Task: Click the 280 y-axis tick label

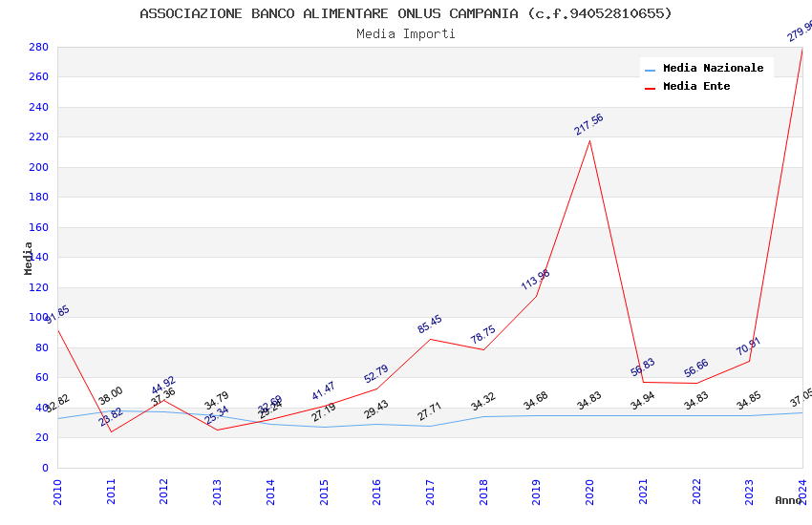Action: point(38,47)
